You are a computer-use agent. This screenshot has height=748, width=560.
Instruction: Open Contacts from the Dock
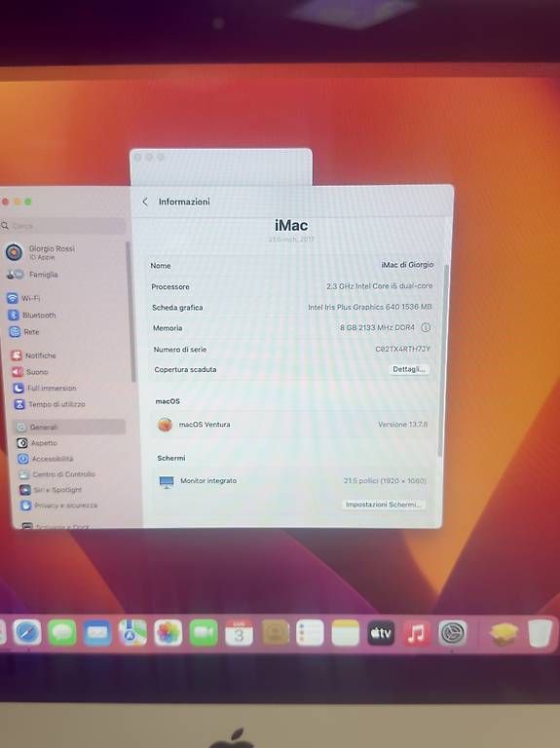coord(275,633)
